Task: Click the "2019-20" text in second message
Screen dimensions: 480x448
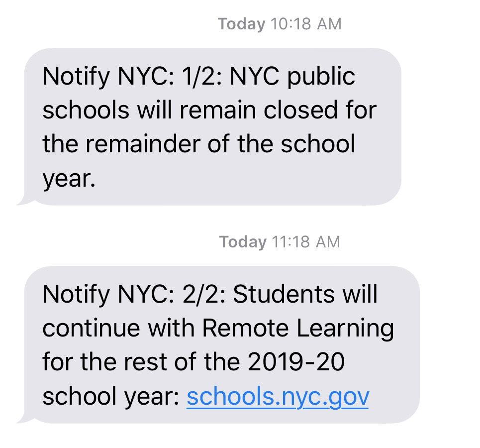Action: 296,362
